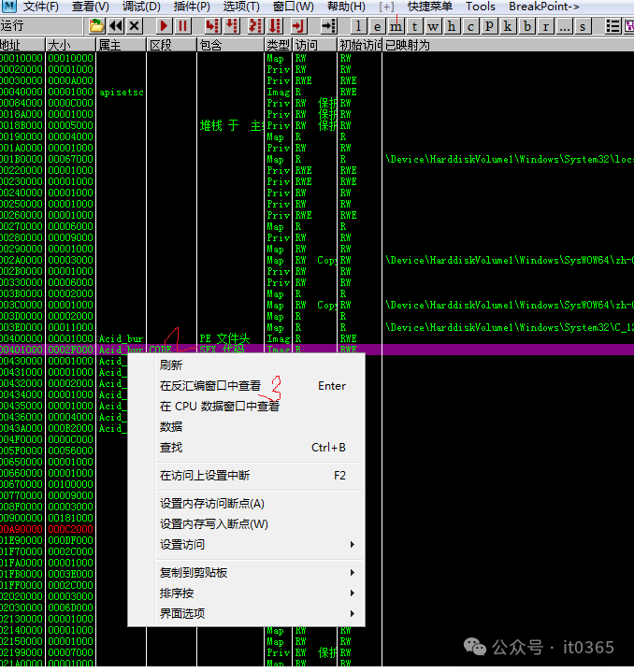Viewport: 634px width, 672px height.
Task: Open the log window 'l' button
Action: [359, 26]
